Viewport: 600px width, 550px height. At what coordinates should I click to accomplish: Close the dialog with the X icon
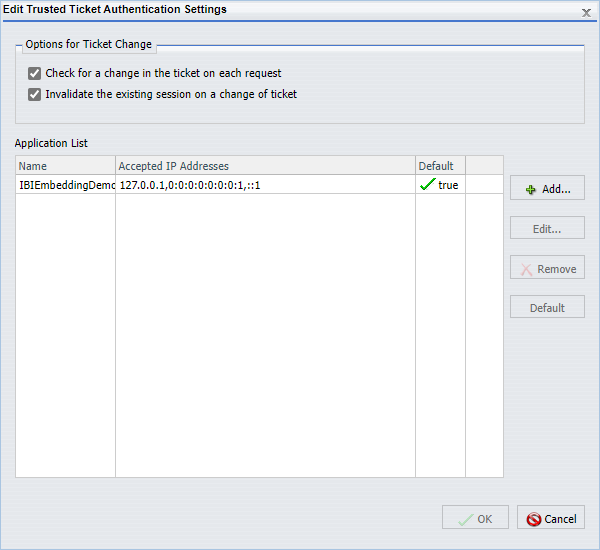pos(586,13)
